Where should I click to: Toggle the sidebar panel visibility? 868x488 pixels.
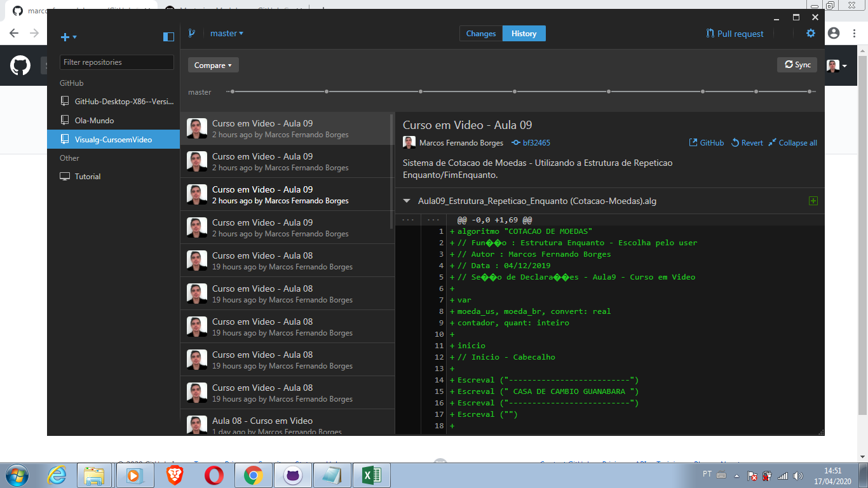(x=168, y=37)
